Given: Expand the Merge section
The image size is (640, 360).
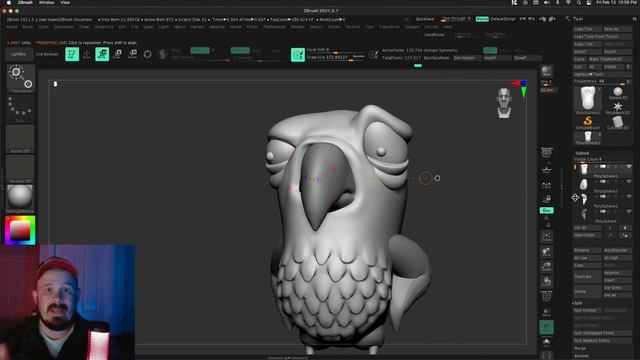Looking at the screenshot, I should 580,348.
